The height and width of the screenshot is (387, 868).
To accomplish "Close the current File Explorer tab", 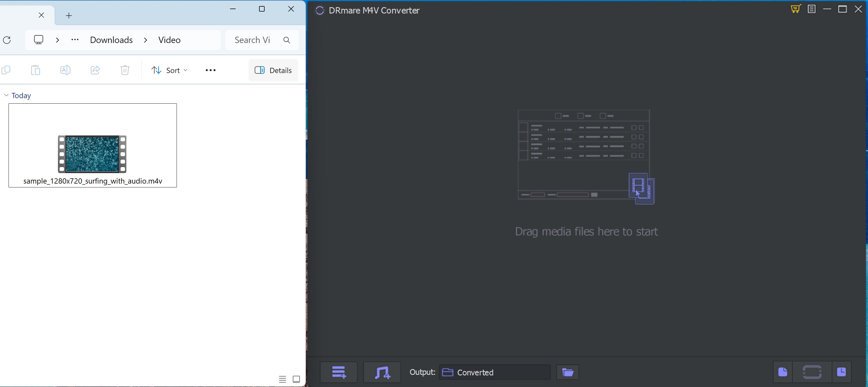I will [x=41, y=15].
